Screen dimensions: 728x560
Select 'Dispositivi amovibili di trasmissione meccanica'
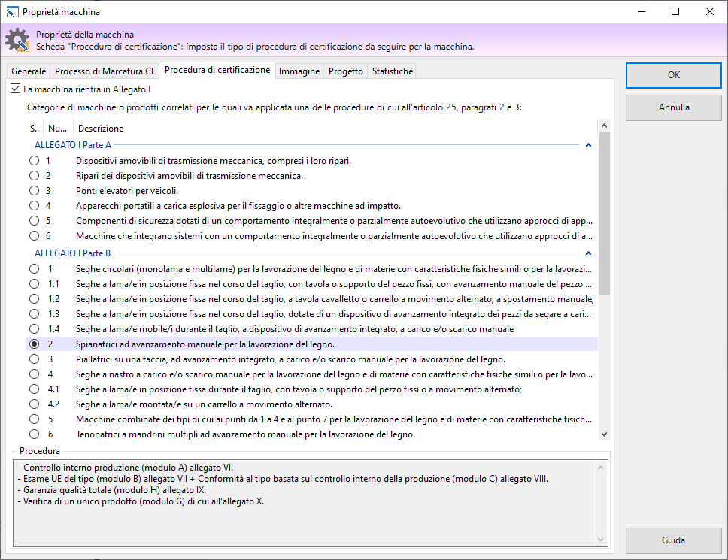tap(34, 160)
